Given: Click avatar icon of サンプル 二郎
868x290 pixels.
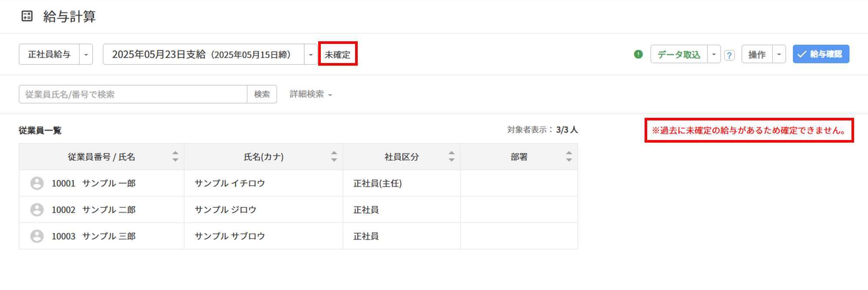Looking at the screenshot, I should coord(37,210).
